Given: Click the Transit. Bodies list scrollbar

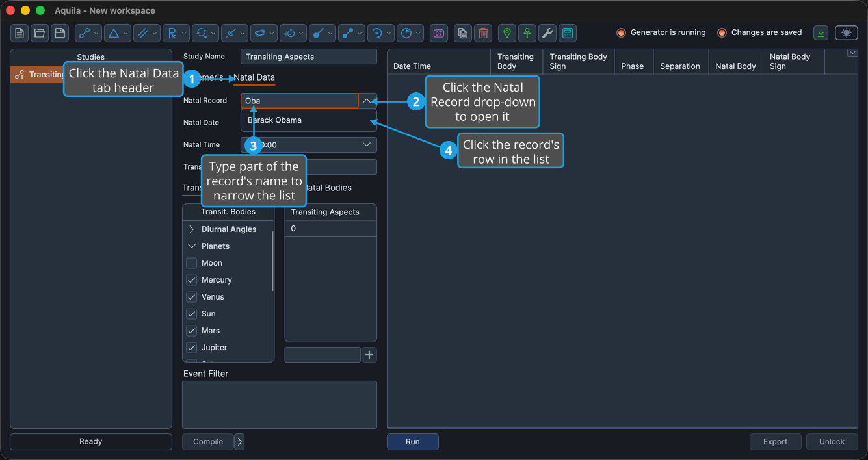Looking at the screenshot, I should coord(272,261).
